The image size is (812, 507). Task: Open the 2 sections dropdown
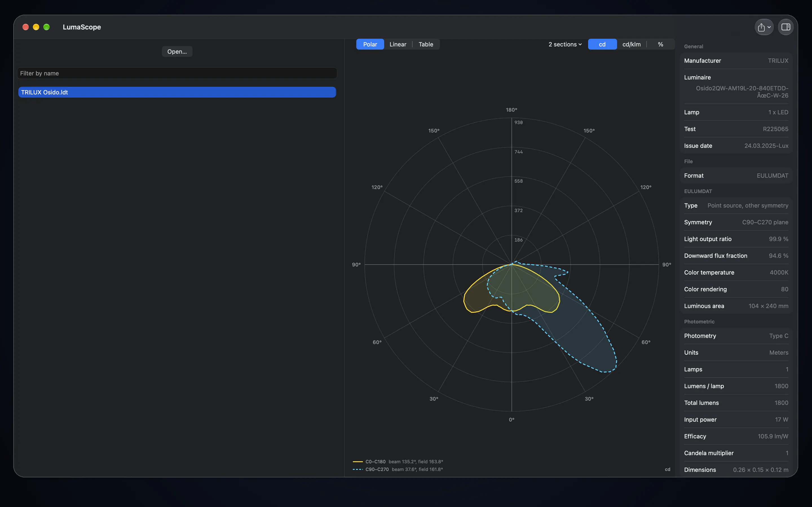pos(565,44)
